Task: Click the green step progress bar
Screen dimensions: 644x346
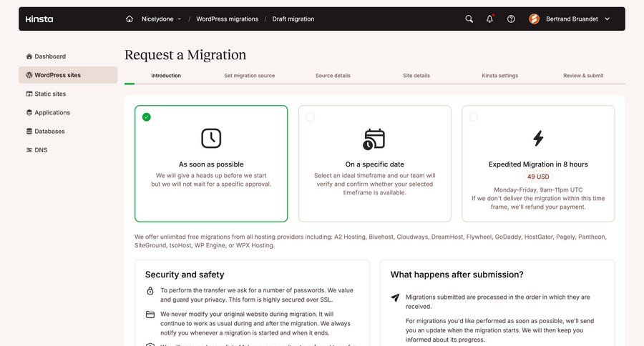Action: click(130, 84)
